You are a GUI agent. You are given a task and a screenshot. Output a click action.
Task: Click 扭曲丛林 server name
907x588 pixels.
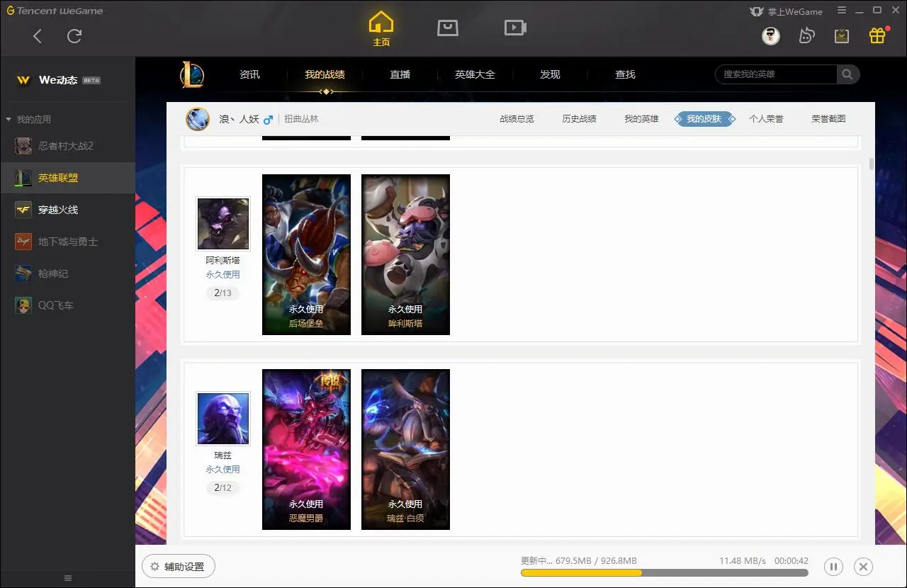302,119
